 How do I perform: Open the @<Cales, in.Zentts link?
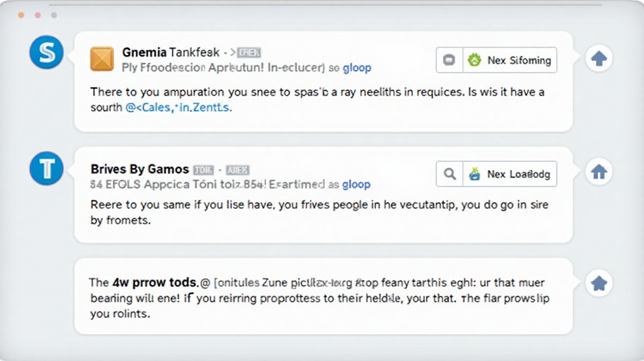coord(179,107)
